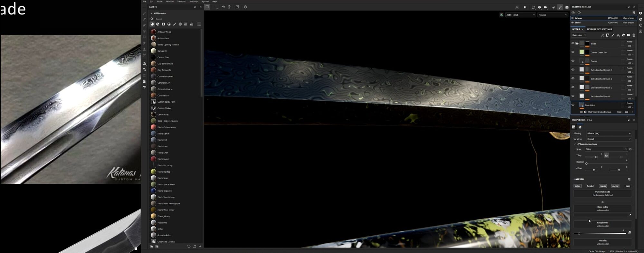Open the ACES - sRGB color profile dropdown
This screenshot has width=644, height=253.
tap(520, 15)
